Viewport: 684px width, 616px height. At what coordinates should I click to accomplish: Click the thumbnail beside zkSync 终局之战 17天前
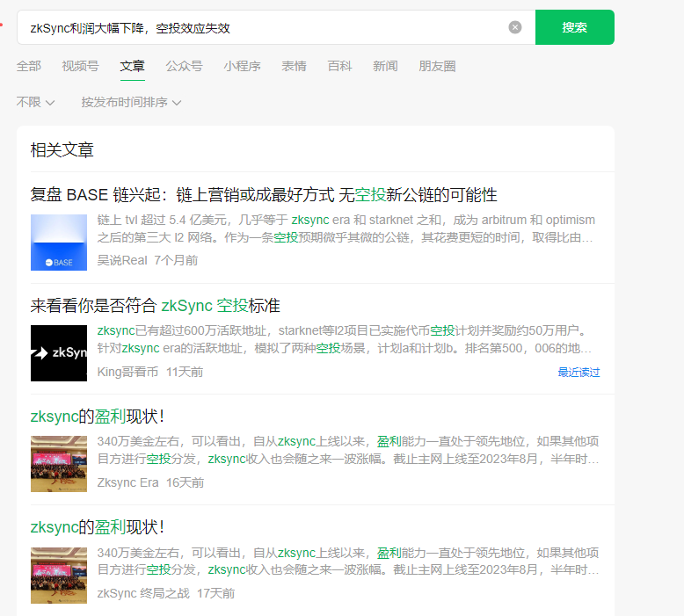click(x=59, y=575)
